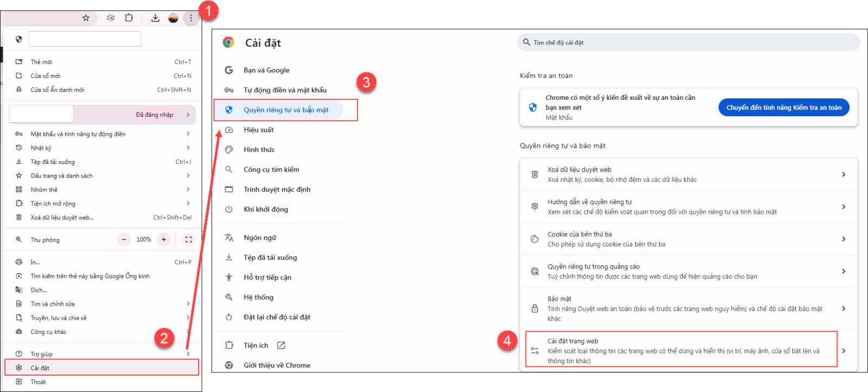Open the puzzle-piece Extensions toolbar icon

coord(129,18)
